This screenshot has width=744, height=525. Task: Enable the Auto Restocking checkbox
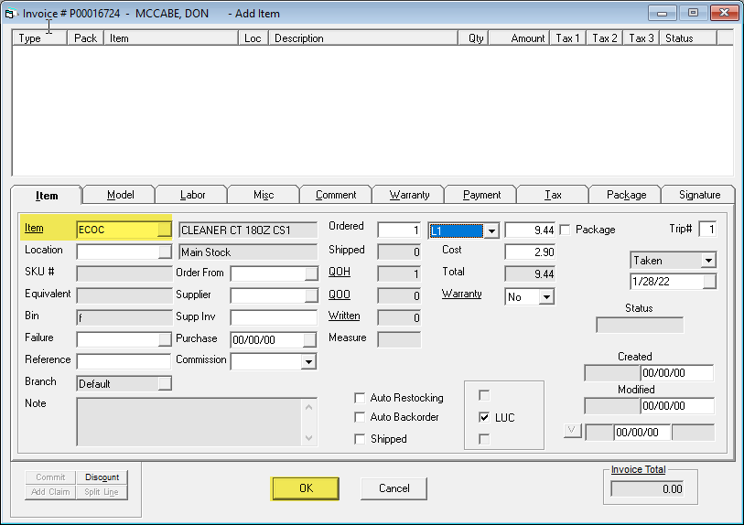[x=360, y=397]
